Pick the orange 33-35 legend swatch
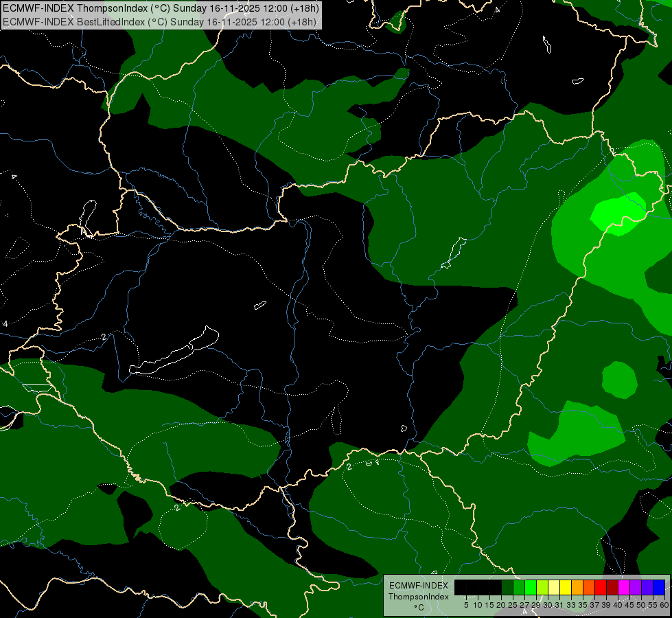The image size is (672, 618). (x=577, y=587)
